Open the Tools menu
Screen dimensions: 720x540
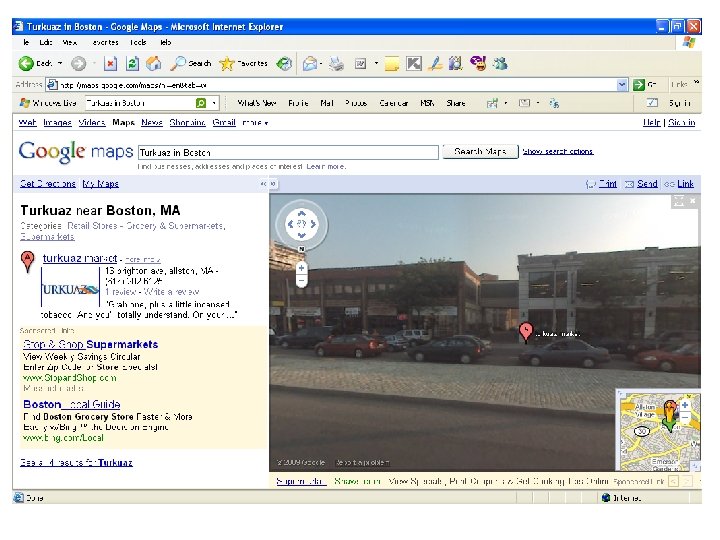point(138,42)
